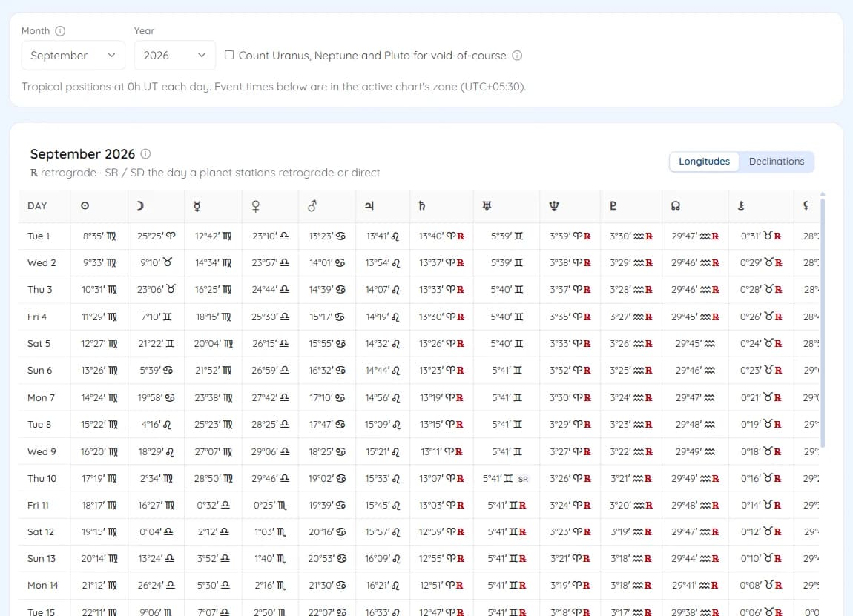This screenshot has width=853, height=616.
Task: Select the Thu 10 row label
Action: coord(42,478)
